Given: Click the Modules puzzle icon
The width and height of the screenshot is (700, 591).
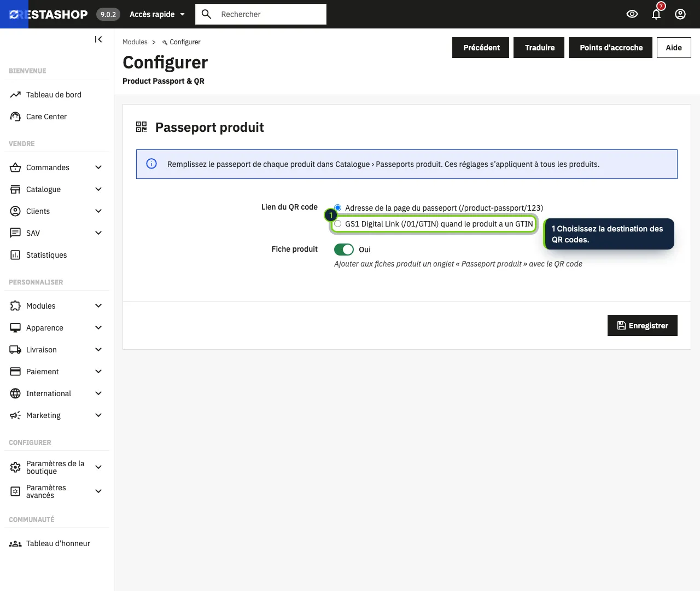Looking at the screenshot, I should (x=15, y=306).
